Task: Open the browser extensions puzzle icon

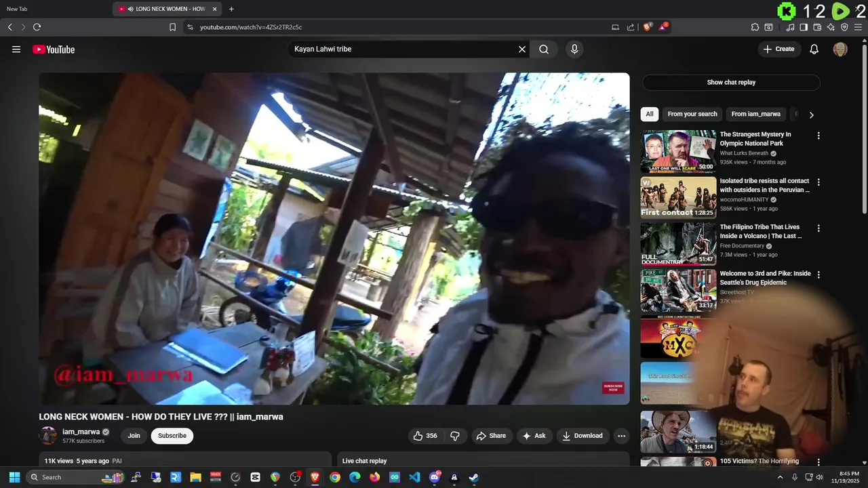Action: 755,27
